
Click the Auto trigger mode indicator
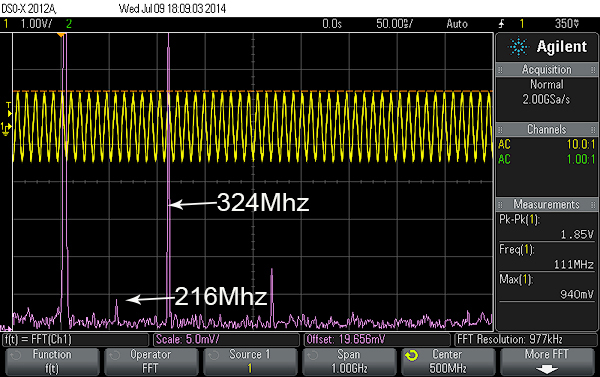(457, 24)
